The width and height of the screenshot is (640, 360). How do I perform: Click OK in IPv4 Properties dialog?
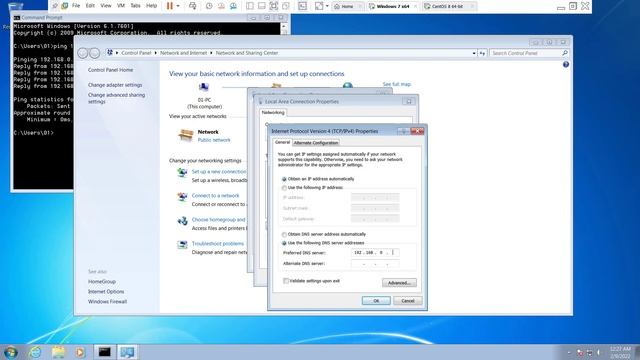[x=376, y=301]
